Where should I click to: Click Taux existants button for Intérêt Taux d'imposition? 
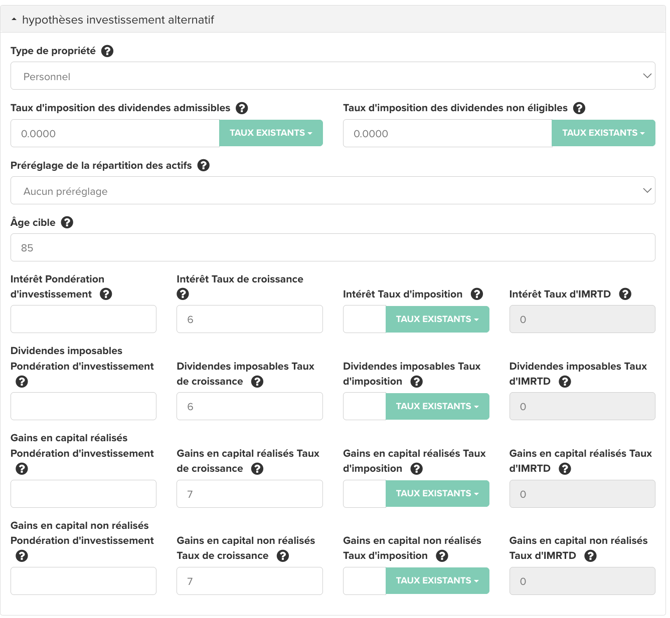point(437,319)
